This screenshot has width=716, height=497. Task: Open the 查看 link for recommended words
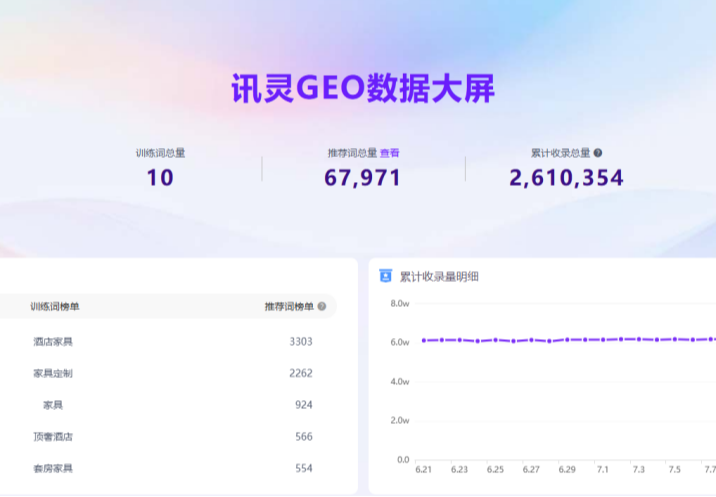point(390,153)
